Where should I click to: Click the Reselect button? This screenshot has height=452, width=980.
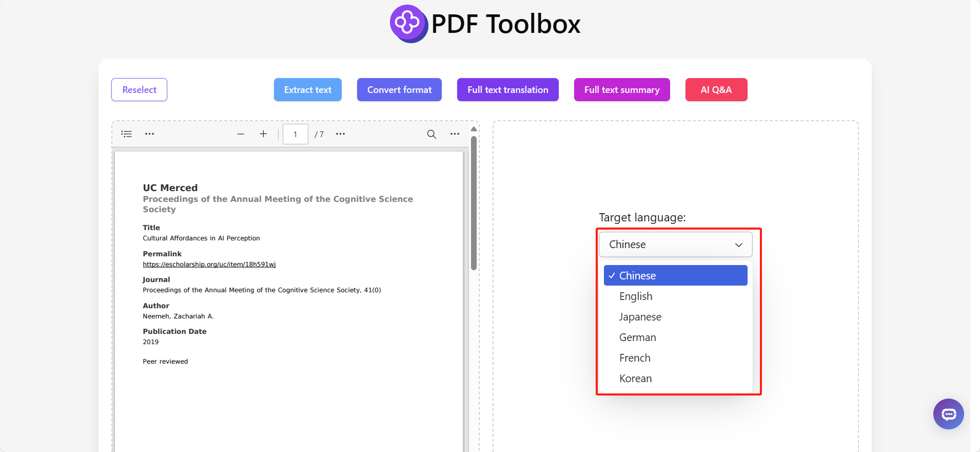(139, 90)
